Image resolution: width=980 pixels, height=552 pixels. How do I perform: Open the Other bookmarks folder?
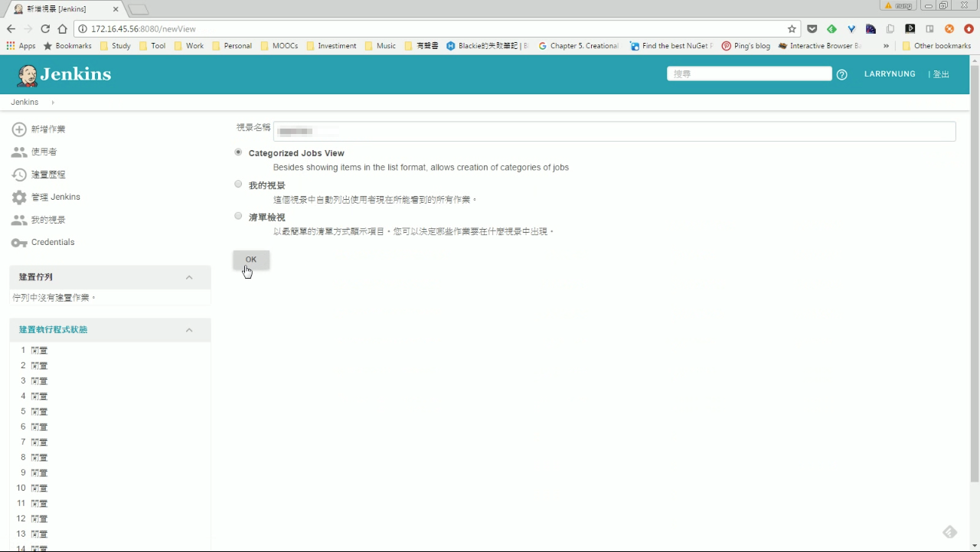(x=936, y=46)
